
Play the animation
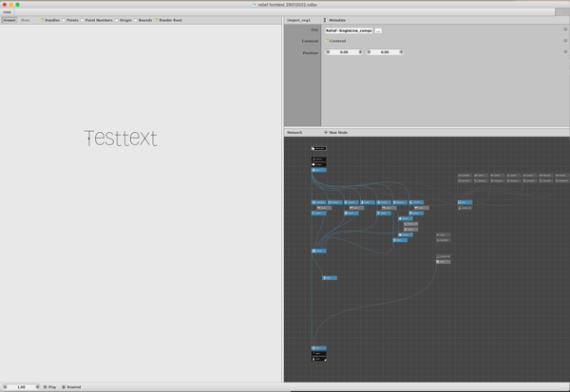(x=49, y=387)
